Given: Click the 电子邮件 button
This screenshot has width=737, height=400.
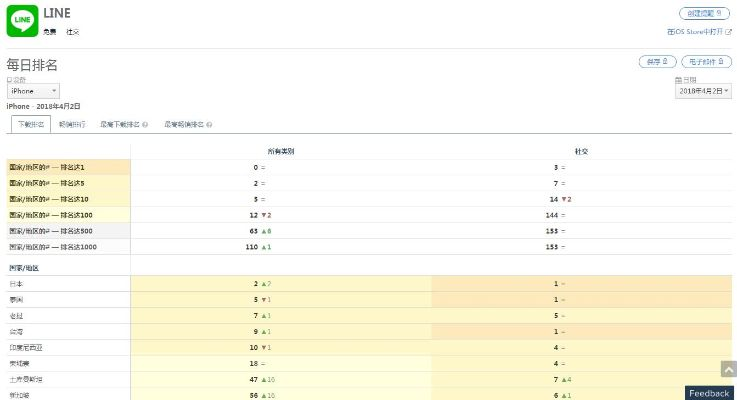Looking at the screenshot, I should pos(706,62).
